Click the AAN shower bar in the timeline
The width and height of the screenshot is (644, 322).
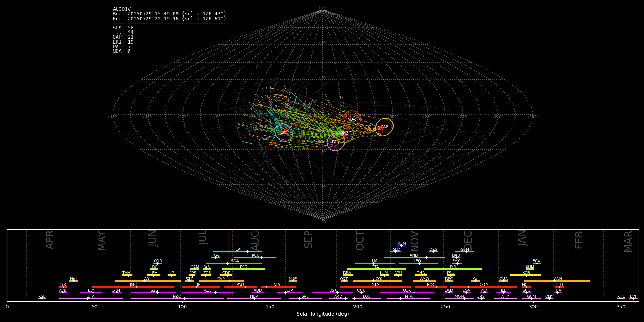click(x=557, y=281)
